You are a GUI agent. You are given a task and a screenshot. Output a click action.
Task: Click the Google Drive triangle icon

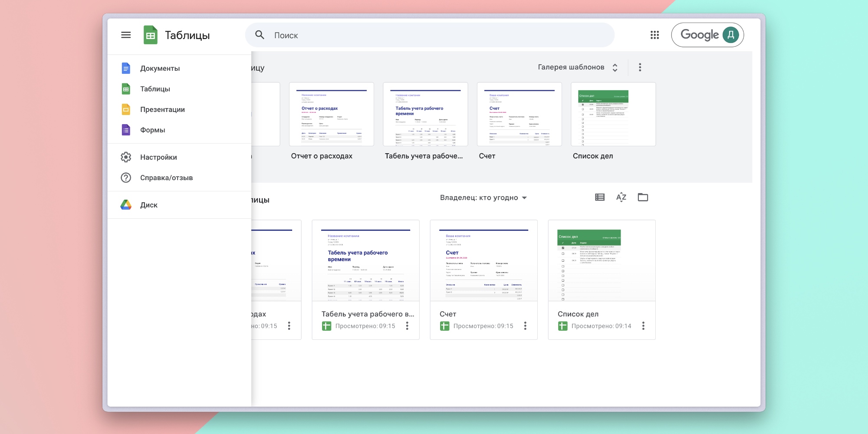click(x=126, y=205)
